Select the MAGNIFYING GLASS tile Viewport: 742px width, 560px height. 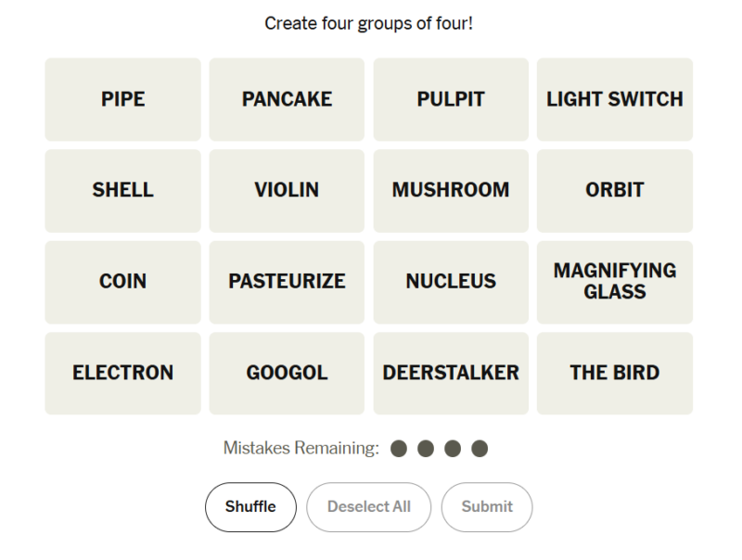point(614,281)
